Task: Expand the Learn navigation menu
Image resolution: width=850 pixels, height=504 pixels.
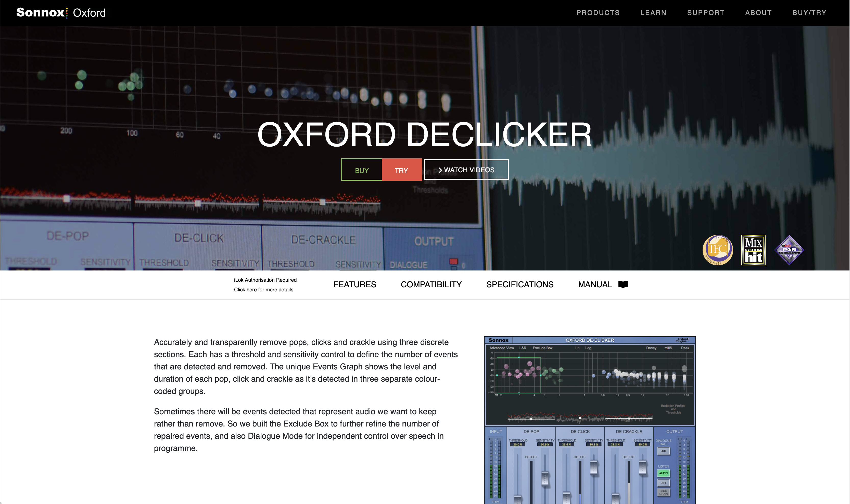Action: [x=653, y=12]
